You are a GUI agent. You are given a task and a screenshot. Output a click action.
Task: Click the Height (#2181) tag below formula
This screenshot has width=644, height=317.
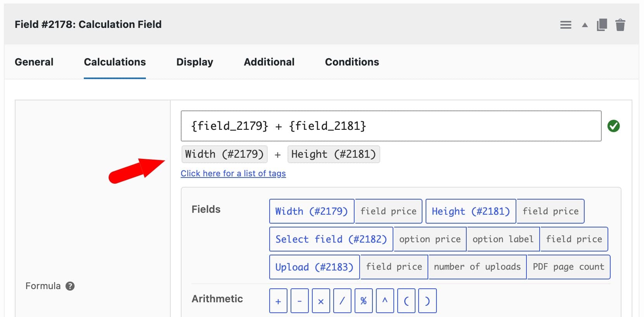334,154
